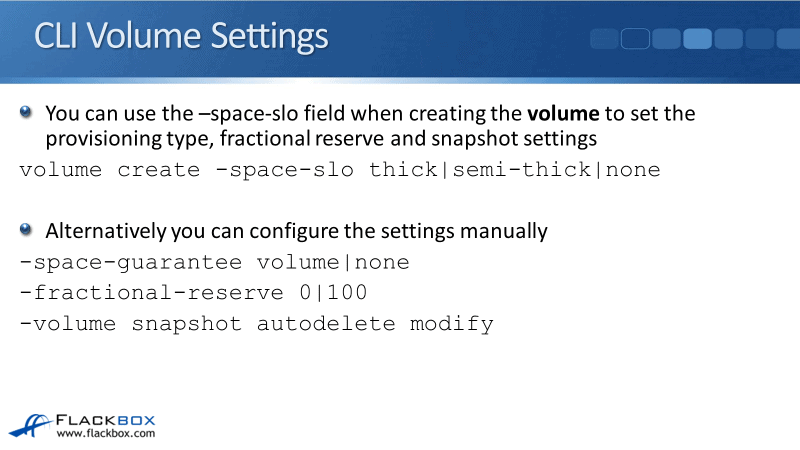Click the "CLI Volume Settings" slide title
The image size is (800, 450).
181,37
